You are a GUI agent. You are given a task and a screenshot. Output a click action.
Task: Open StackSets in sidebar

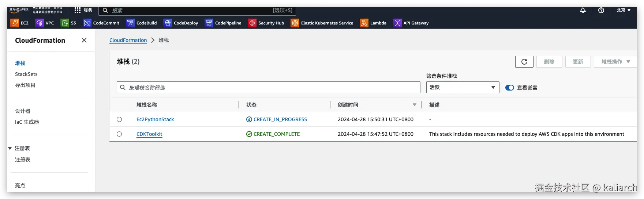point(26,74)
